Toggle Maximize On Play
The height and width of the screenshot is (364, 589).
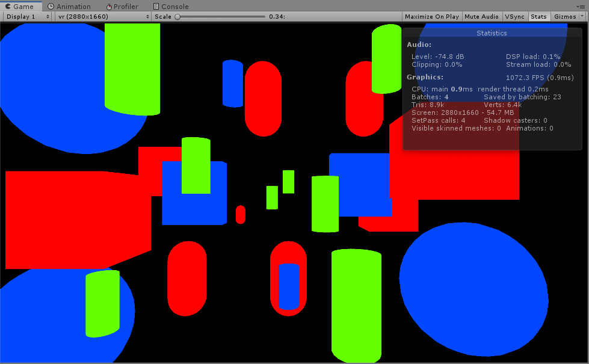432,16
